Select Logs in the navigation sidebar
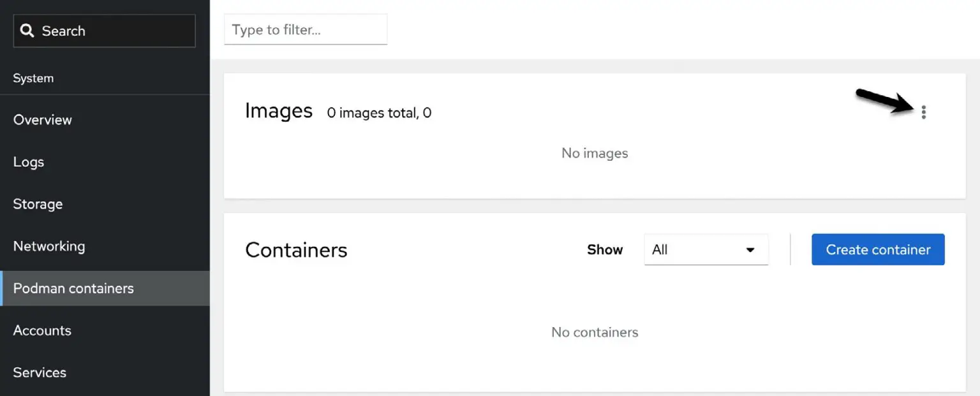The width and height of the screenshot is (980, 396). pos(28,161)
